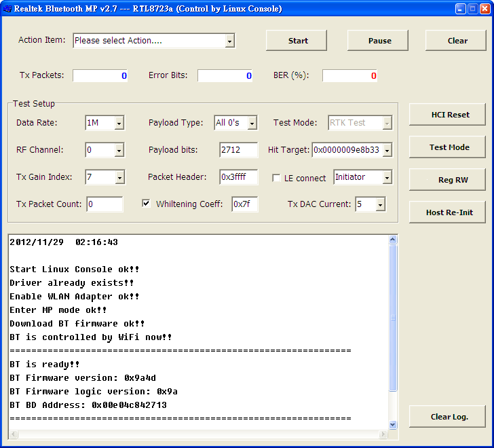Click the 'Enable WLAN Adapter ok!!' log line
Screen dimensions: 494x448
tap(75, 297)
